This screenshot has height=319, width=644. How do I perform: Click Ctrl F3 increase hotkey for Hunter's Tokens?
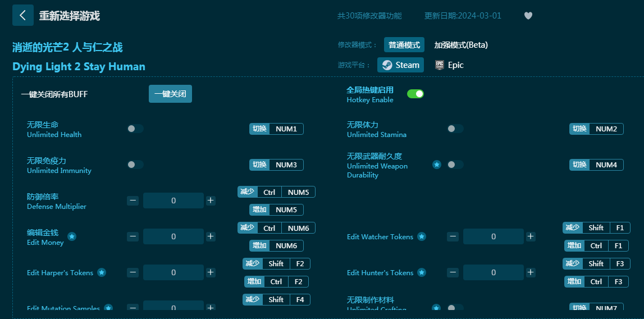(x=596, y=281)
